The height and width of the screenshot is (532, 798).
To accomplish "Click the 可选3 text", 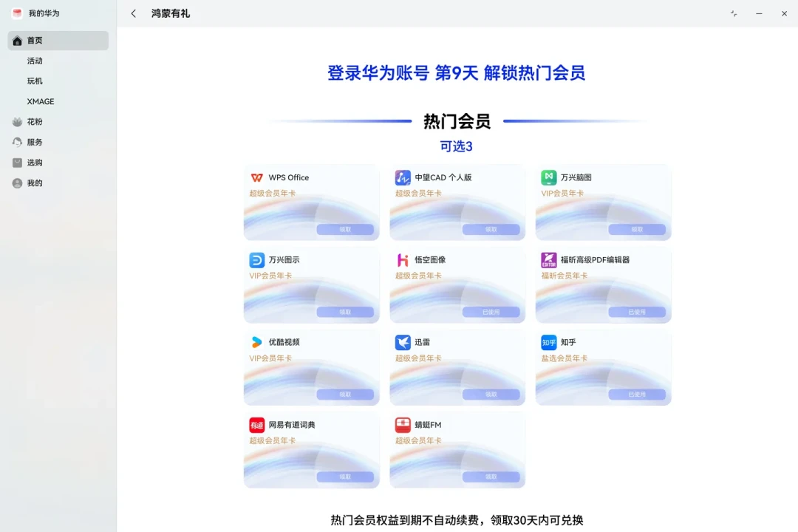I will 456,146.
